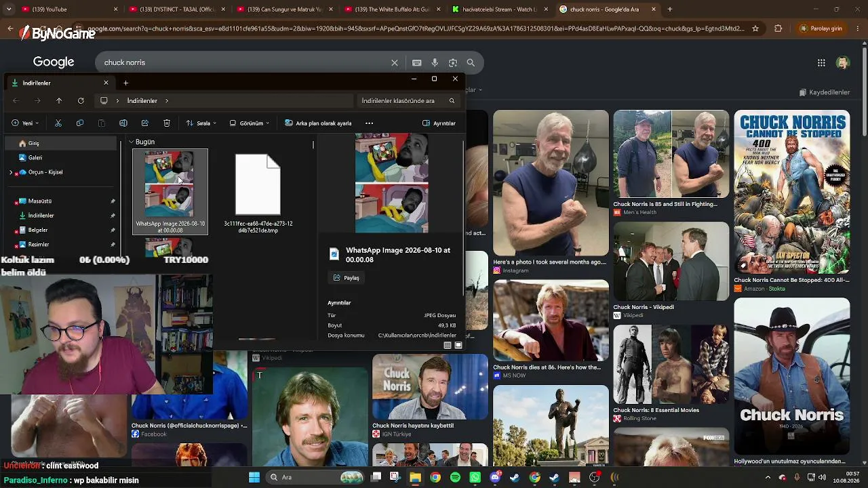Image resolution: width=868 pixels, height=488 pixels.
Task: Expand the Orçun - Kişisel tree node
Action: coord(11,173)
